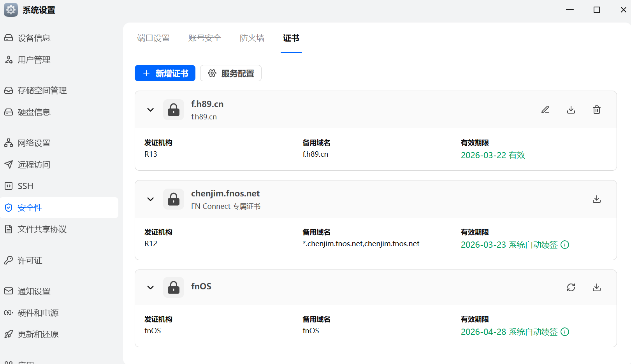631x364 pixels.
Task: Open 服务配置 settings
Action: click(x=231, y=73)
